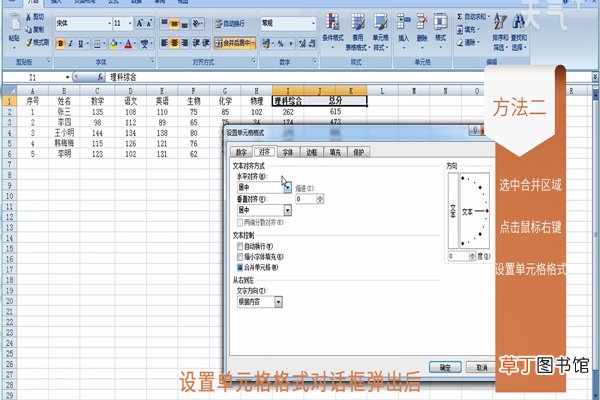Toggle Italic formatting in ribbon
Screen dimensions: 600x400
70,44
